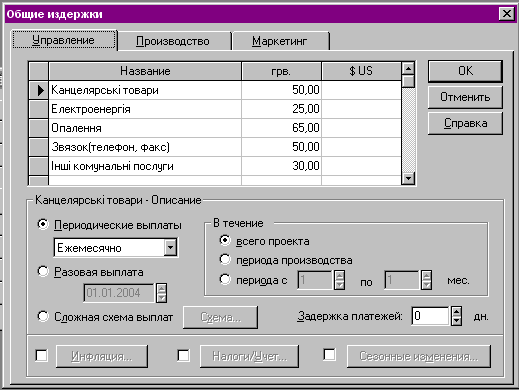Enable the Налоги/Учет checkbox
This screenshot has width=519, height=390.
[x=184, y=355]
